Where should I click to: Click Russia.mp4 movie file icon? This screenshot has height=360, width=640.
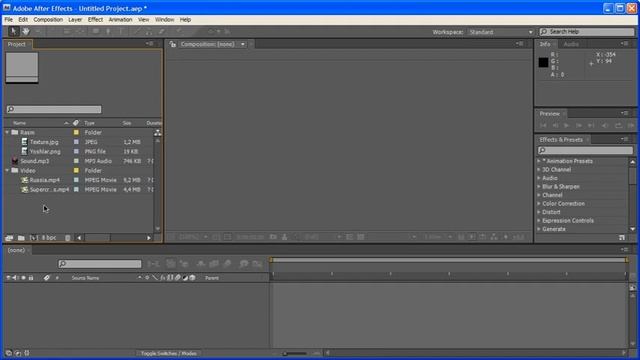tap(24, 180)
